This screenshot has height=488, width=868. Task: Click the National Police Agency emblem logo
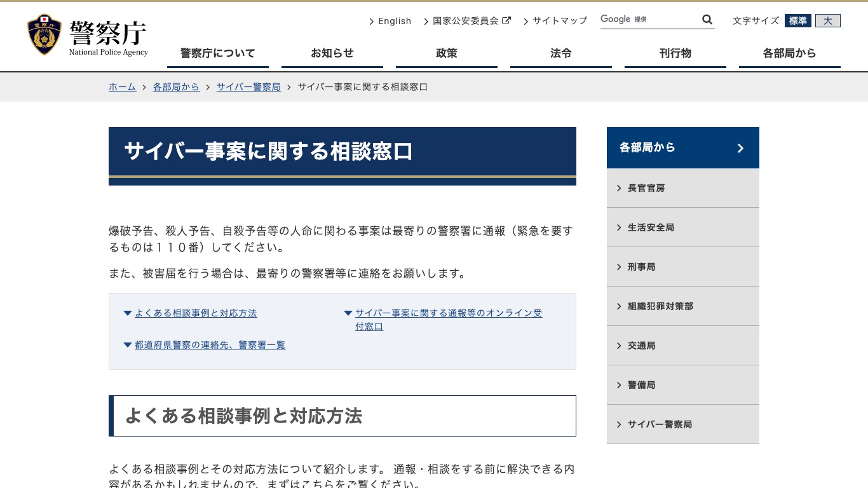(44, 35)
